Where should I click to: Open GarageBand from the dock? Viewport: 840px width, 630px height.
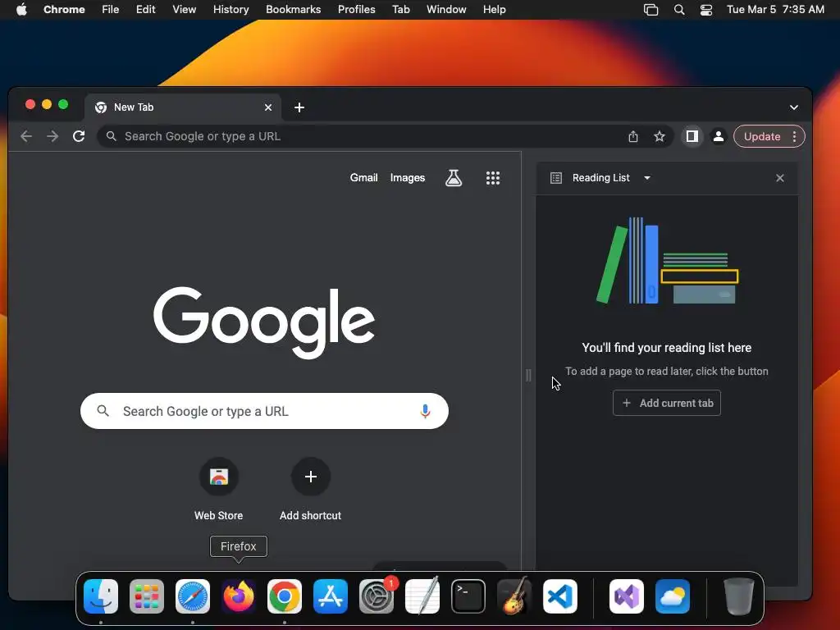tap(514, 596)
